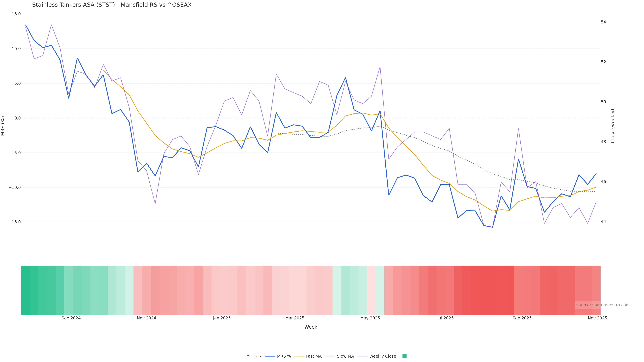
Task: Toggle Slow MA dashed line legend entry
Action: (339, 356)
